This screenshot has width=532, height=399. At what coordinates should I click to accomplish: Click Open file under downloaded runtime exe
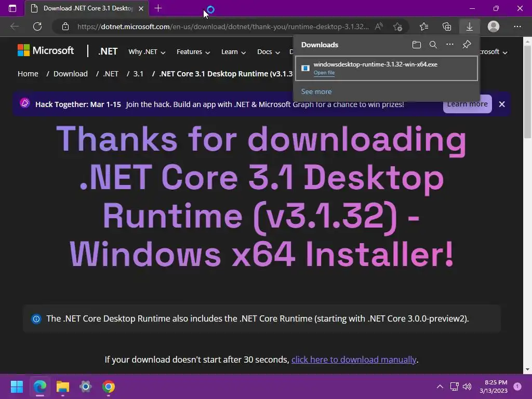324,73
